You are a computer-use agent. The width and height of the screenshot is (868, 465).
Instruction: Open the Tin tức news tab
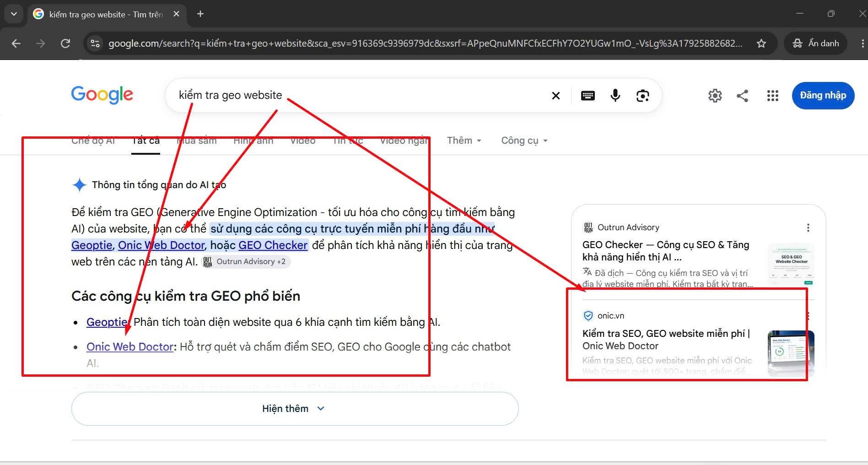click(x=348, y=141)
